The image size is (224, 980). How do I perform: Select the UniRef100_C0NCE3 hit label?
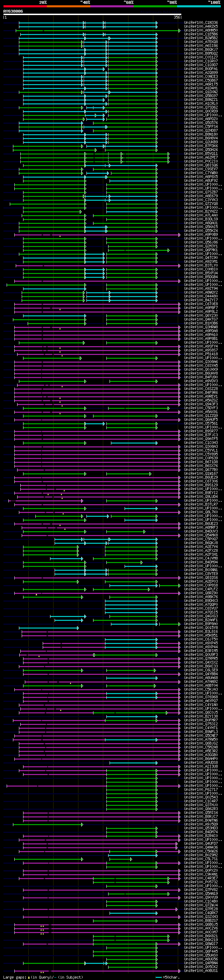click(201, 76)
